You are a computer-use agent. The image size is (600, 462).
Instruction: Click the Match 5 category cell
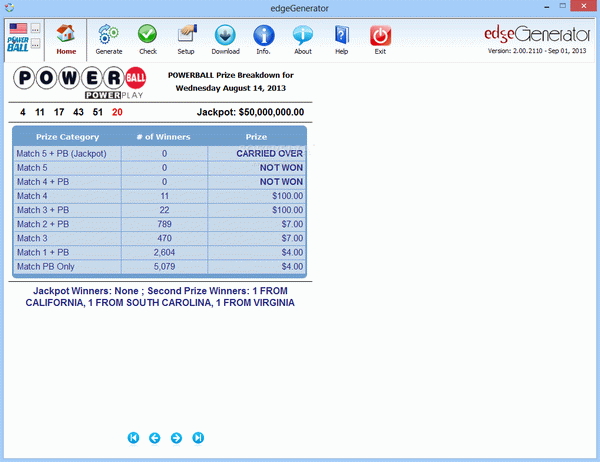pos(67,168)
